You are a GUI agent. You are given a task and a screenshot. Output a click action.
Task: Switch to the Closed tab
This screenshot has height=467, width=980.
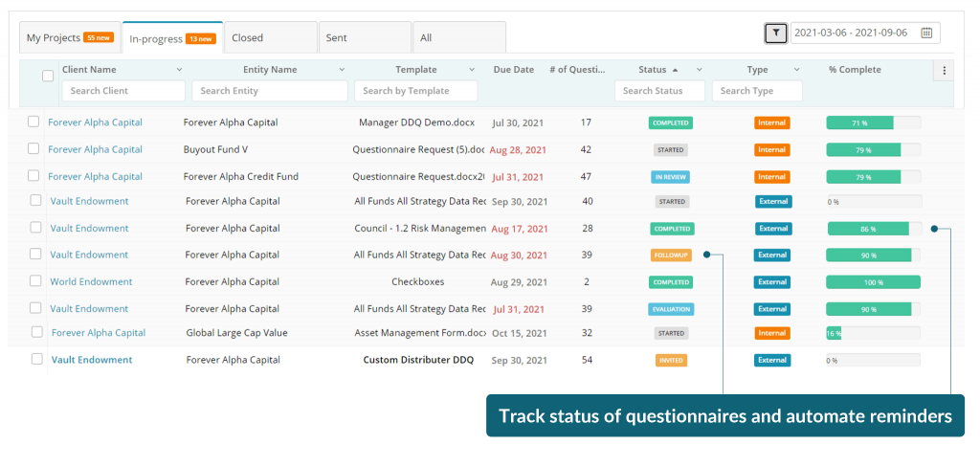(x=269, y=38)
